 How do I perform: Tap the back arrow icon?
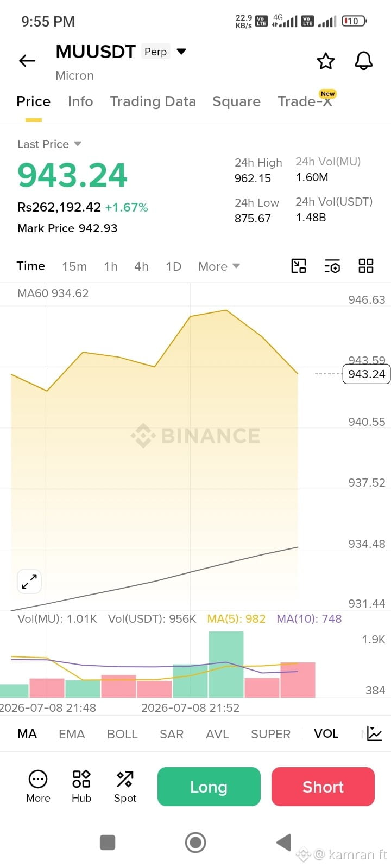tap(27, 61)
